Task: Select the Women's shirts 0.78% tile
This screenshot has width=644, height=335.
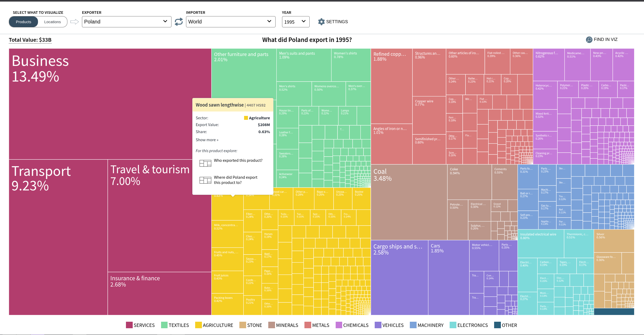Action: coord(351,65)
